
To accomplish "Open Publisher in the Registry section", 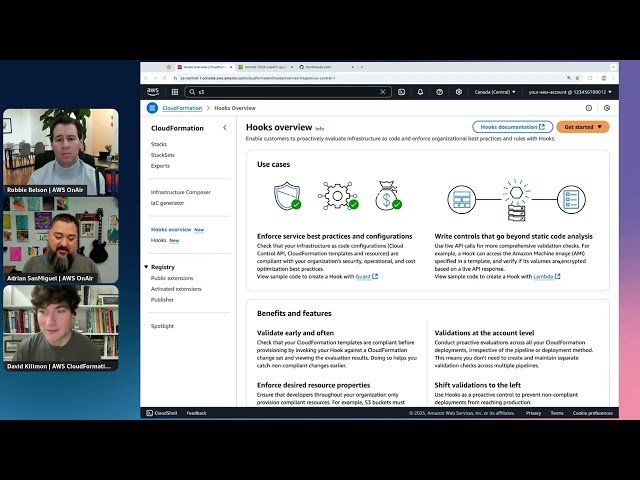I will (x=162, y=300).
